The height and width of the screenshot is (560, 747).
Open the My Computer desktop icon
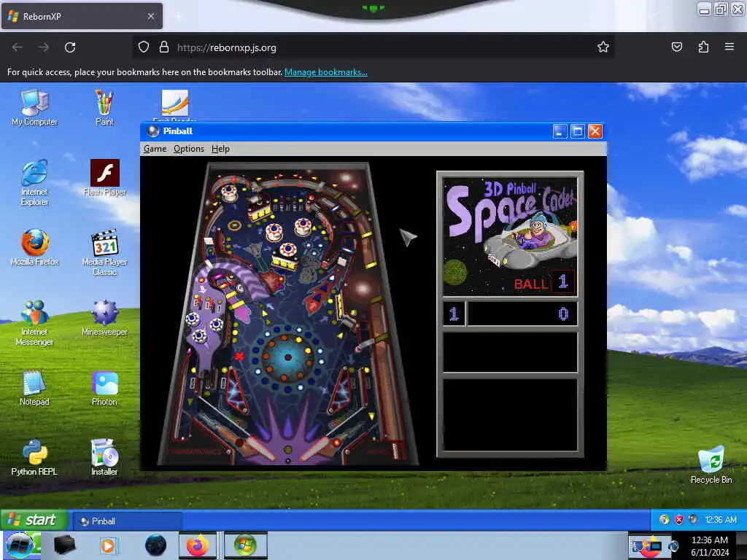[x=35, y=108]
